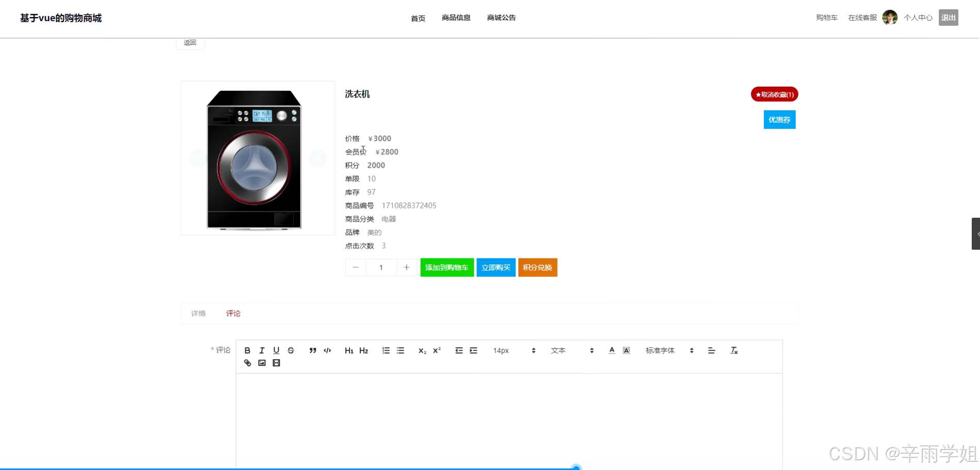Show previous product image with left arrow
Image resolution: width=980 pixels, height=470 pixels.
[197, 158]
